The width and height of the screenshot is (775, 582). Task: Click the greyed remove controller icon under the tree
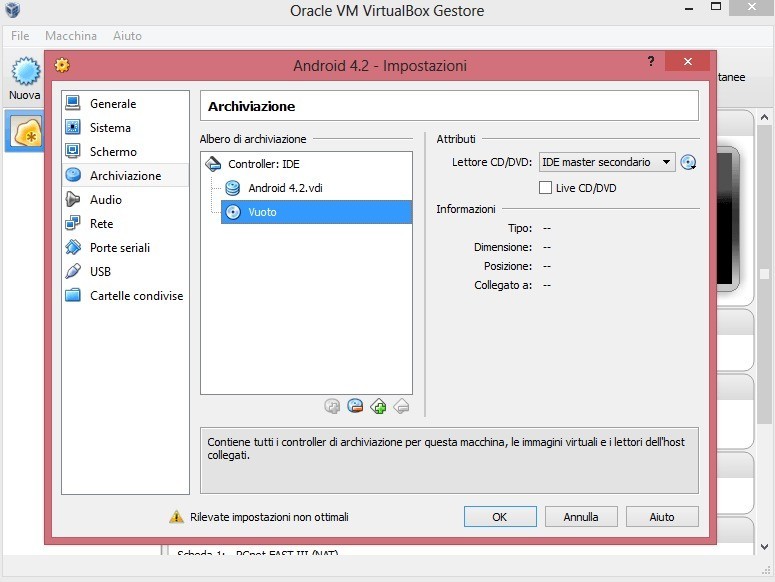pos(401,406)
